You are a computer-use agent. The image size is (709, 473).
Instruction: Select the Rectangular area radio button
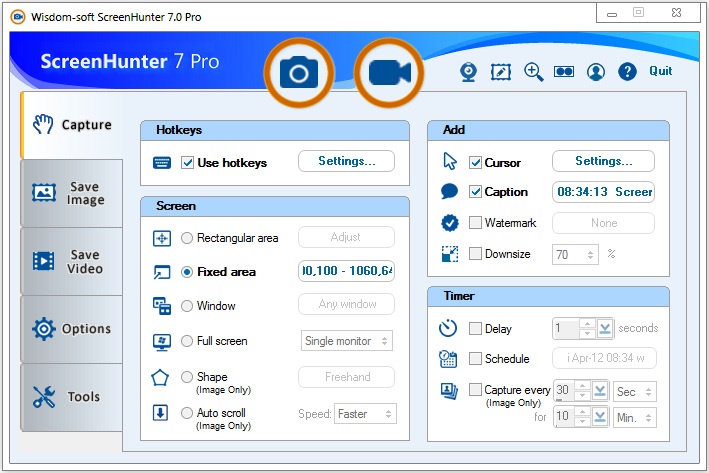tap(187, 238)
